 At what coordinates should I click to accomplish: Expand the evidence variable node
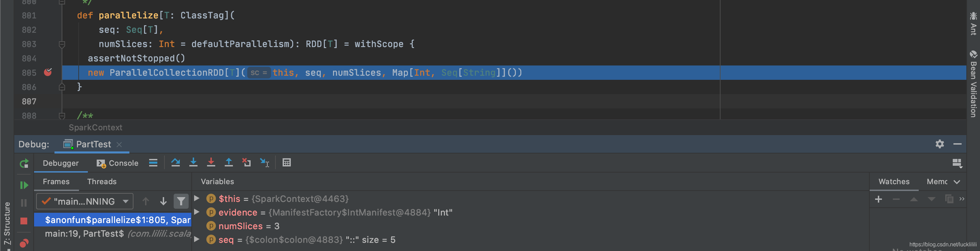point(197,212)
